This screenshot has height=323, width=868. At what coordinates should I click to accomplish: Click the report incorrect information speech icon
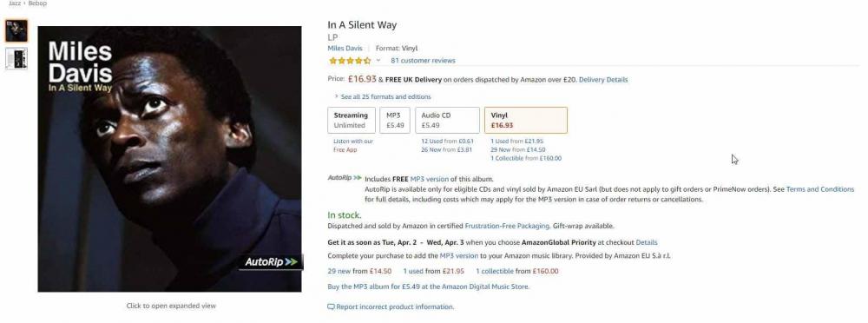pos(331,307)
